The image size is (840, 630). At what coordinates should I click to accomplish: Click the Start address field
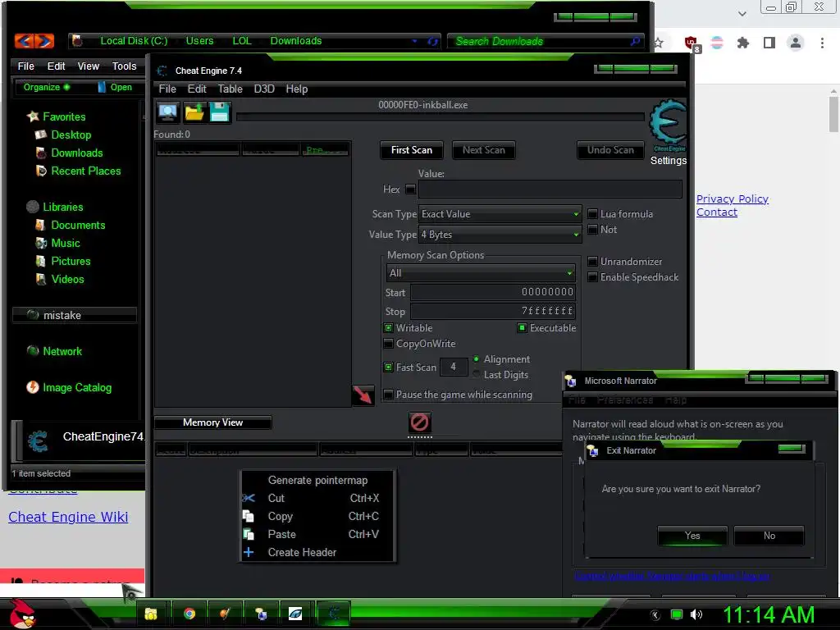(x=493, y=292)
